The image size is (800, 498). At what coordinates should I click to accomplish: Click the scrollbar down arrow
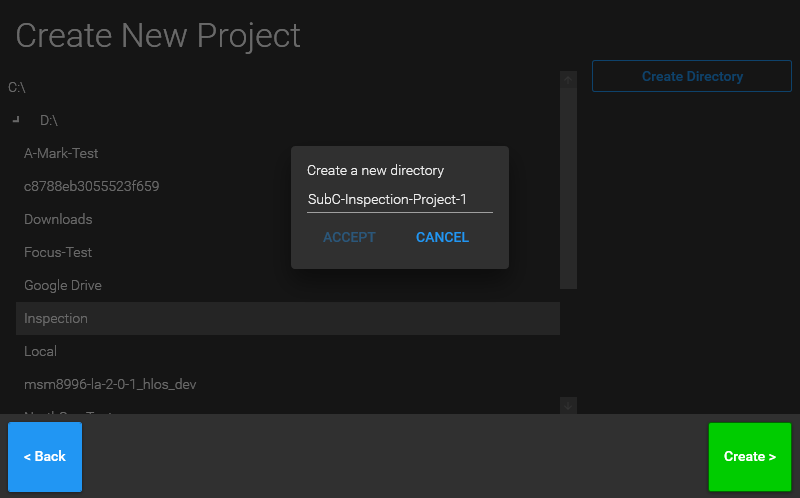click(x=568, y=405)
